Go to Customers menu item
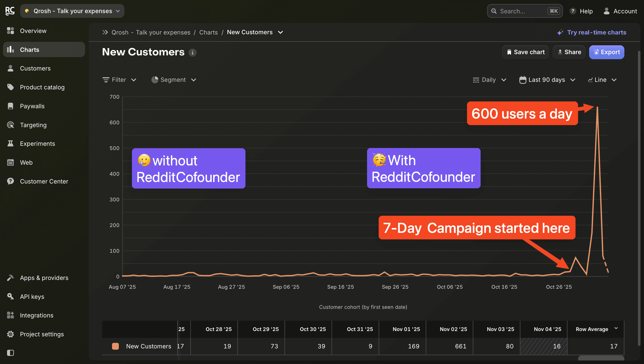The image size is (644, 364). tap(35, 68)
